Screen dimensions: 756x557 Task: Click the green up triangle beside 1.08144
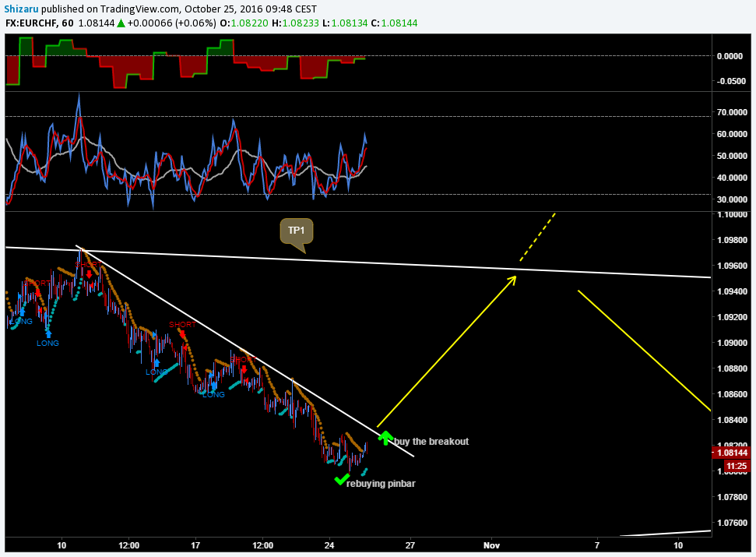coord(121,23)
